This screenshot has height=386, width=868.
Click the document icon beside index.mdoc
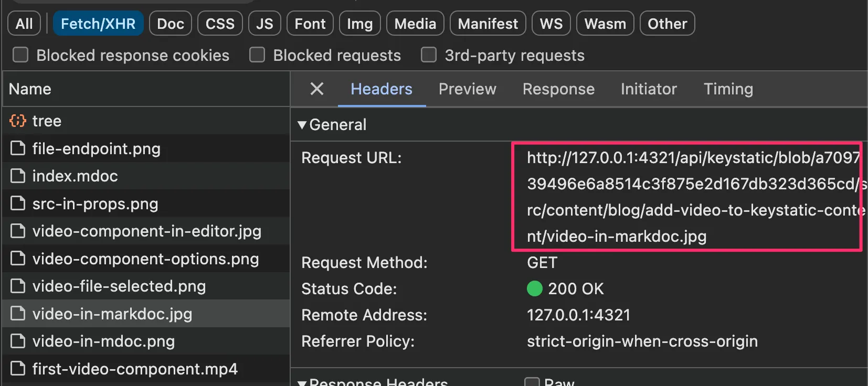pos(18,176)
